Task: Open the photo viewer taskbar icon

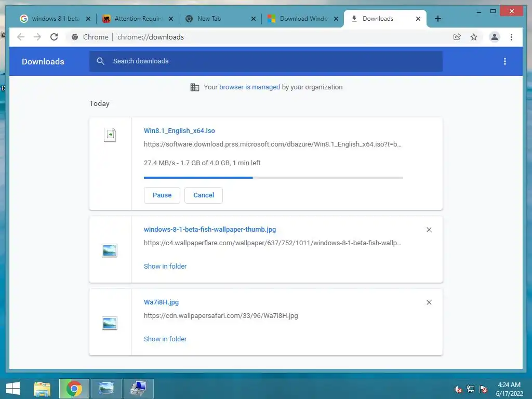Action: [x=106, y=389]
